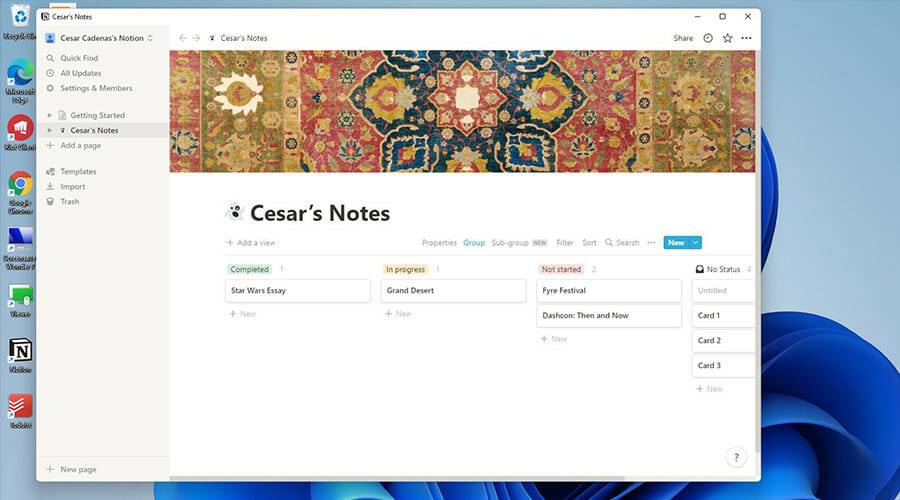The height and width of the screenshot is (500, 900).
Task: Go back with the left arrow
Action: [183, 38]
